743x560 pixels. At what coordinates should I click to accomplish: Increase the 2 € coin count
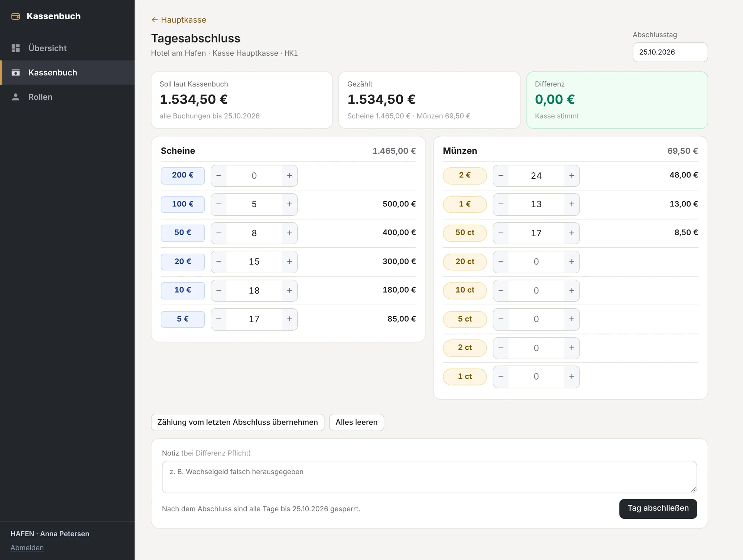(x=572, y=176)
